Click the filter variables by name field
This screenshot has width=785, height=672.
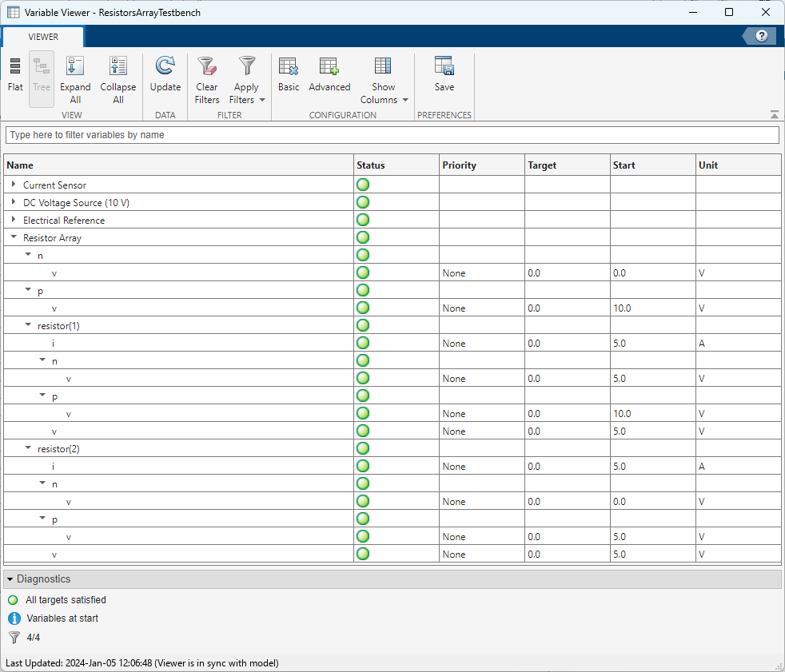coord(392,135)
